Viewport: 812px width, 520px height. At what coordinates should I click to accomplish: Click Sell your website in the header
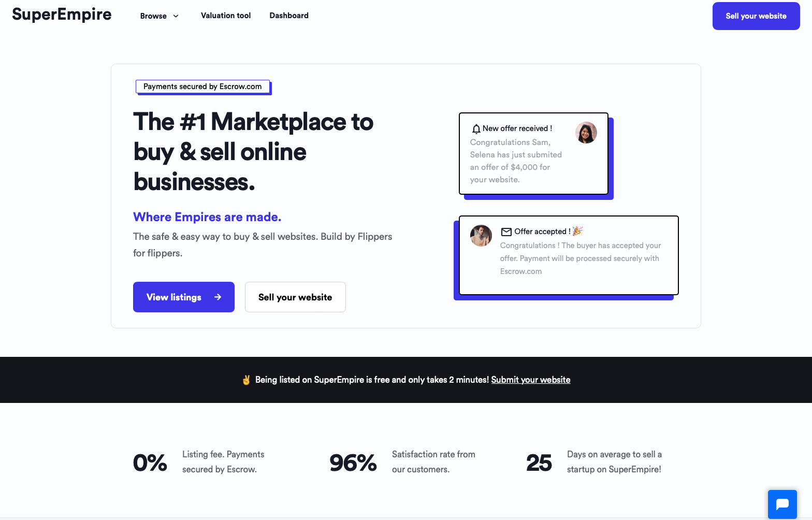click(x=756, y=16)
